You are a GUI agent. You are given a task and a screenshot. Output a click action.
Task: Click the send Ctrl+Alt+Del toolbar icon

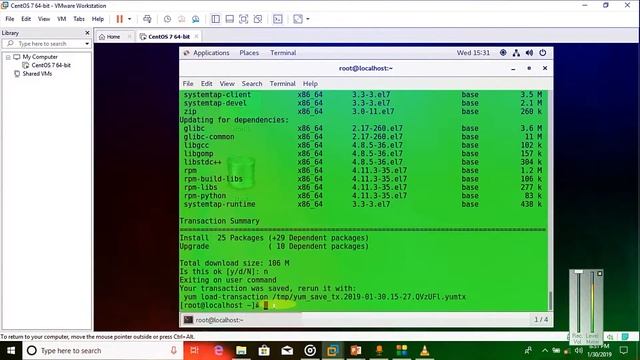pyautogui.click(x=147, y=19)
